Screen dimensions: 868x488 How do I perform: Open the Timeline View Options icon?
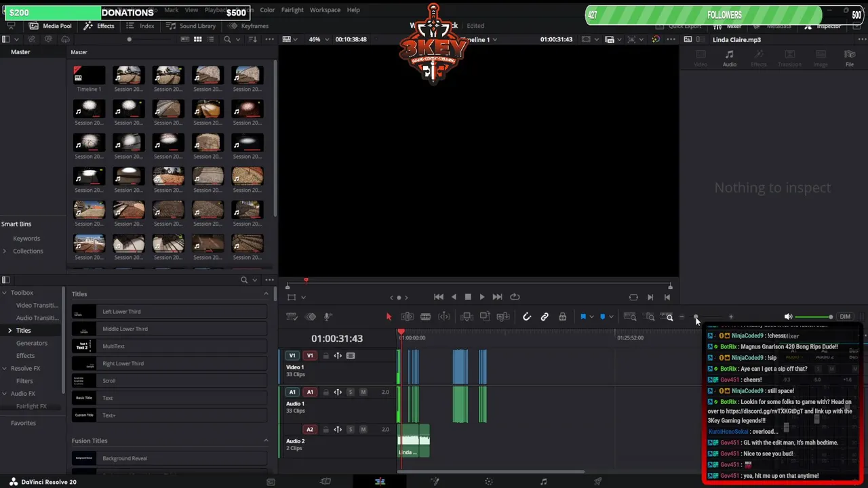click(x=292, y=317)
